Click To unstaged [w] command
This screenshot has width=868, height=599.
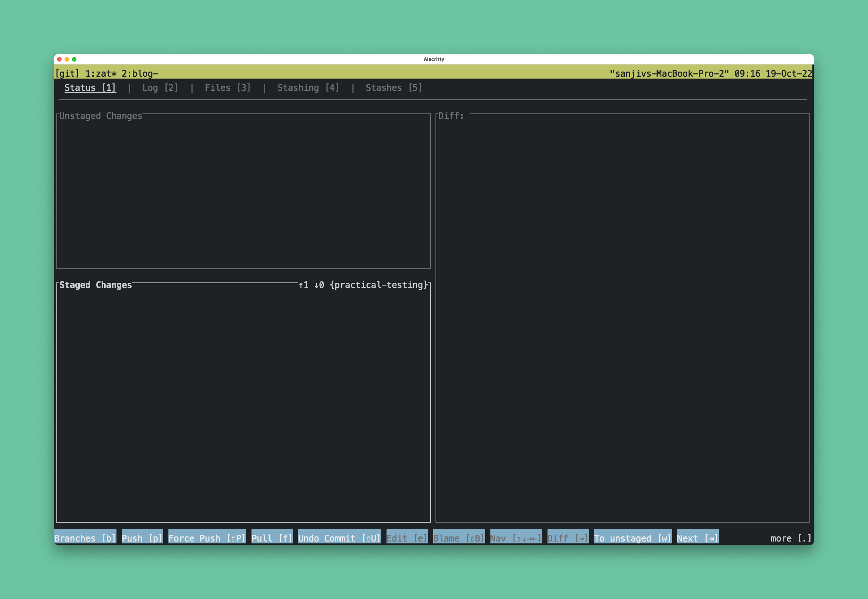(632, 538)
